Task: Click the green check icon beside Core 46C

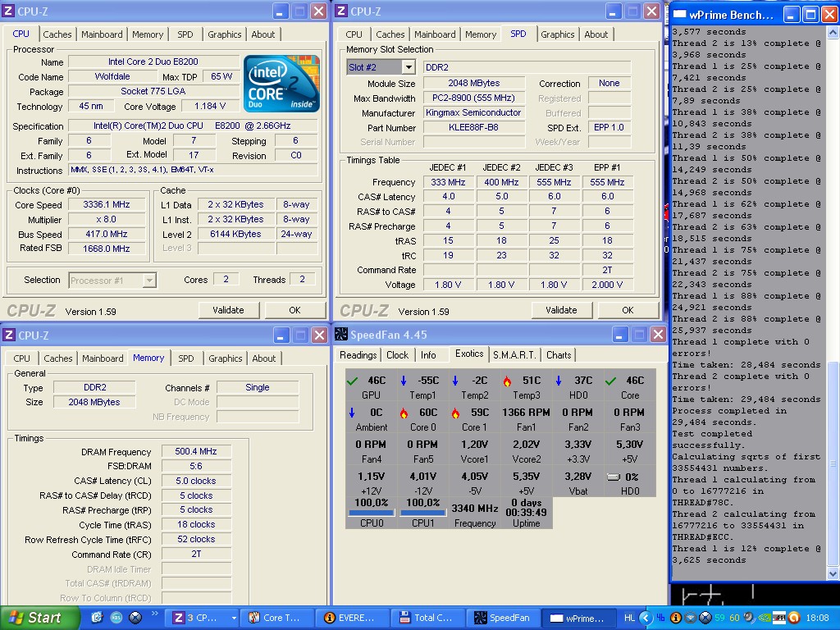Action: click(610, 381)
